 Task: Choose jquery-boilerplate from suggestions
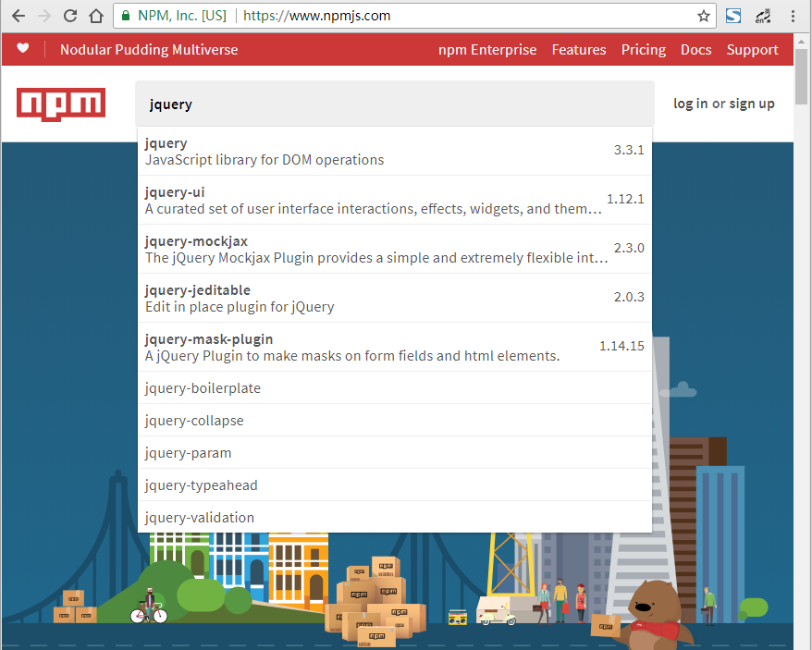click(x=395, y=388)
